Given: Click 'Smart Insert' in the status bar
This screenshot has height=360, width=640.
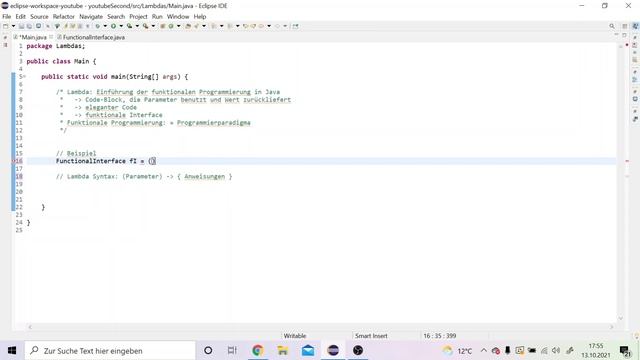Looking at the screenshot, I should [371, 336].
